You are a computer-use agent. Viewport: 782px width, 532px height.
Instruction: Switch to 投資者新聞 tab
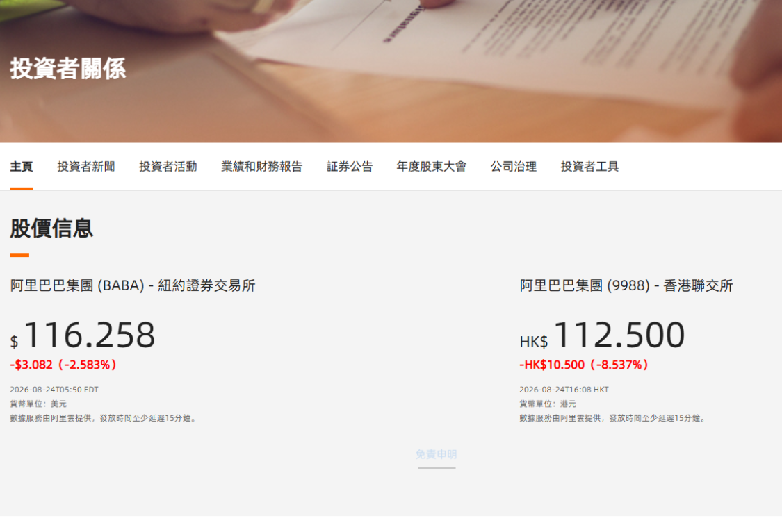point(85,167)
